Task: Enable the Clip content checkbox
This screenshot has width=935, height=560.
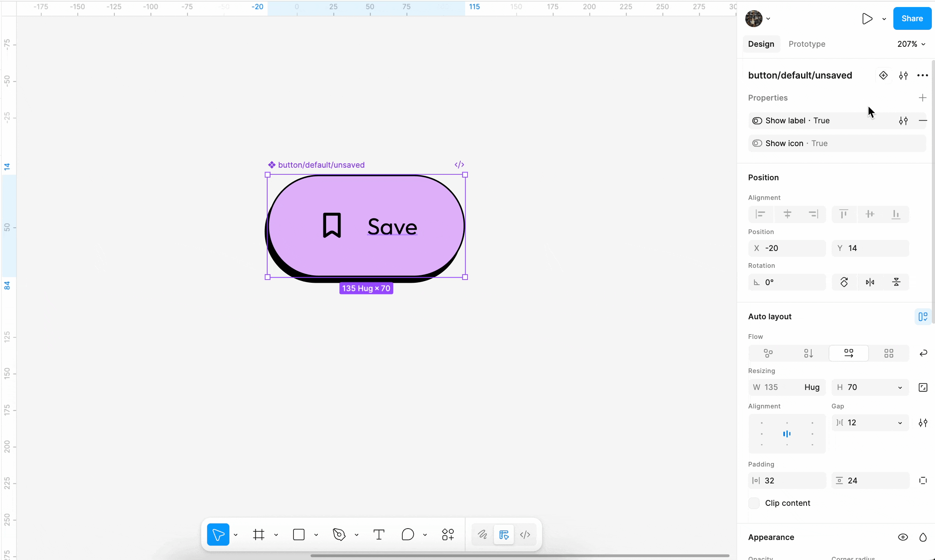Action: tap(754, 503)
